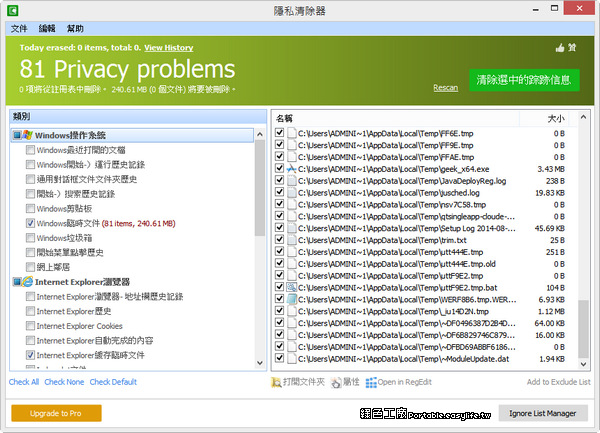Click file icon of jusched.log
The height and width of the screenshot is (433, 600).
click(x=292, y=192)
